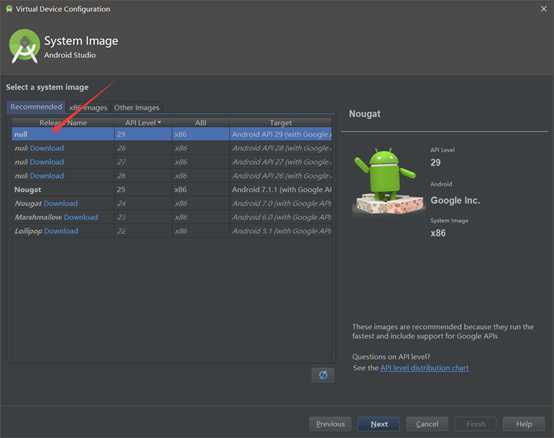Download the API 28 system image
The image size is (554, 438).
(x=47, y=148)
